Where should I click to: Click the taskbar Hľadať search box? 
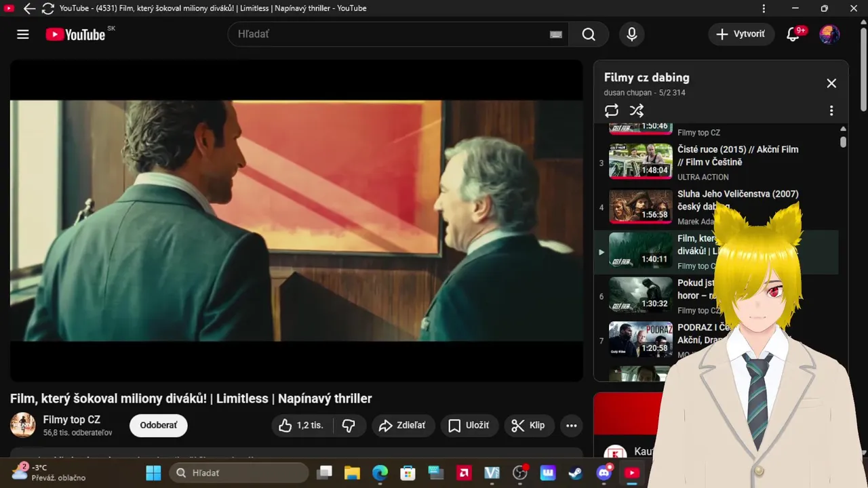coord(239,472)
